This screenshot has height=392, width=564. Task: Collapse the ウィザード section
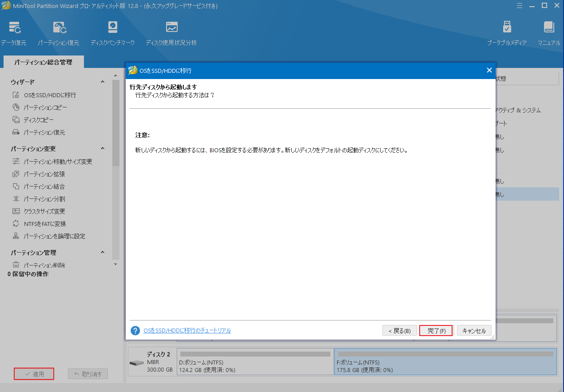(x=102, y=82)
